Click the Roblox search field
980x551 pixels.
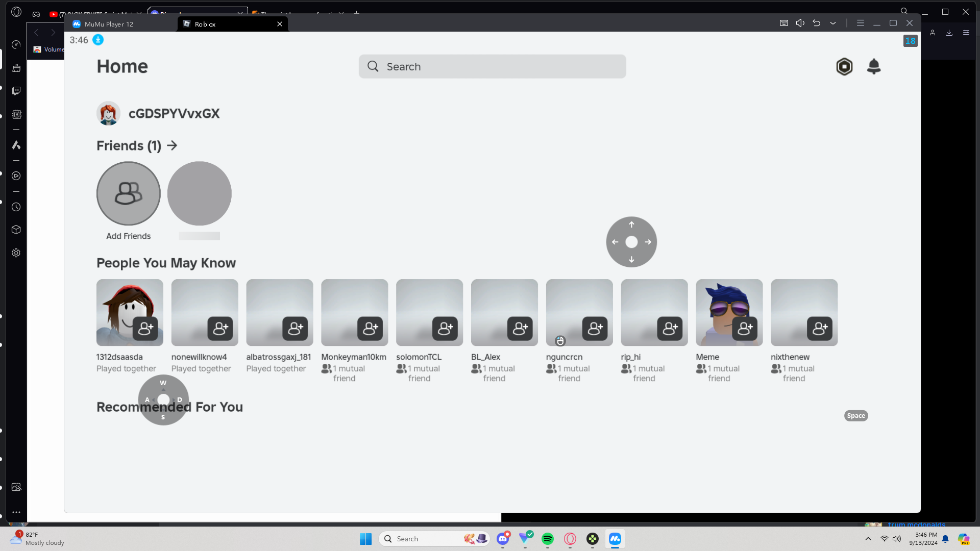coord(492,66)
